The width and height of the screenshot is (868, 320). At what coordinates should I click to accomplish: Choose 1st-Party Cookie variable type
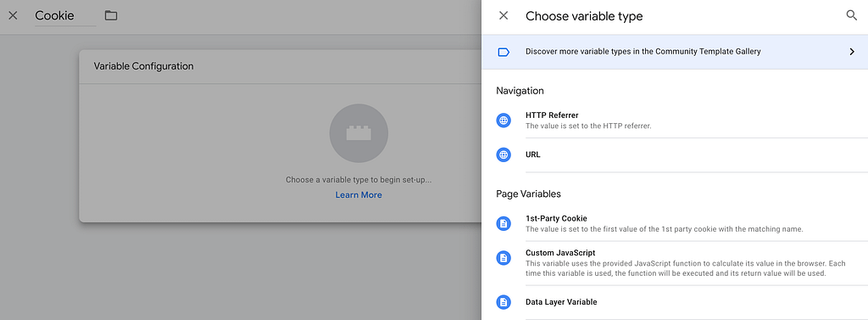(675, 223)
